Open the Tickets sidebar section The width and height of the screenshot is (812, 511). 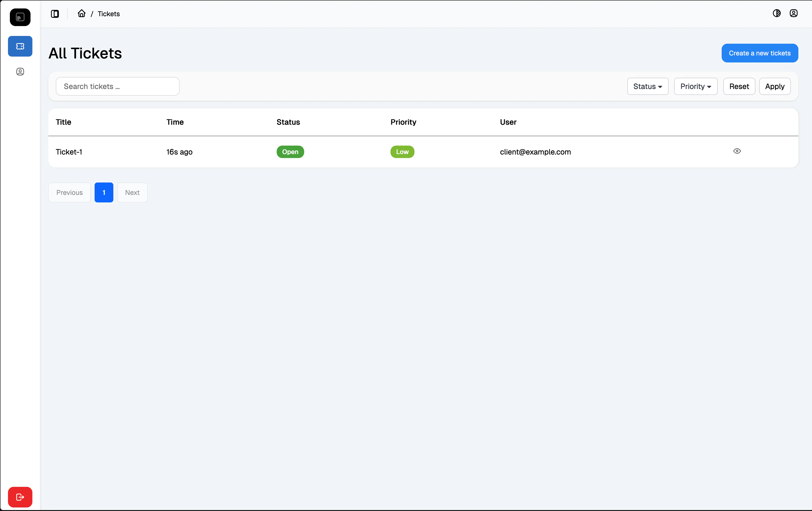pyautogui.click(x=20, y=46)
